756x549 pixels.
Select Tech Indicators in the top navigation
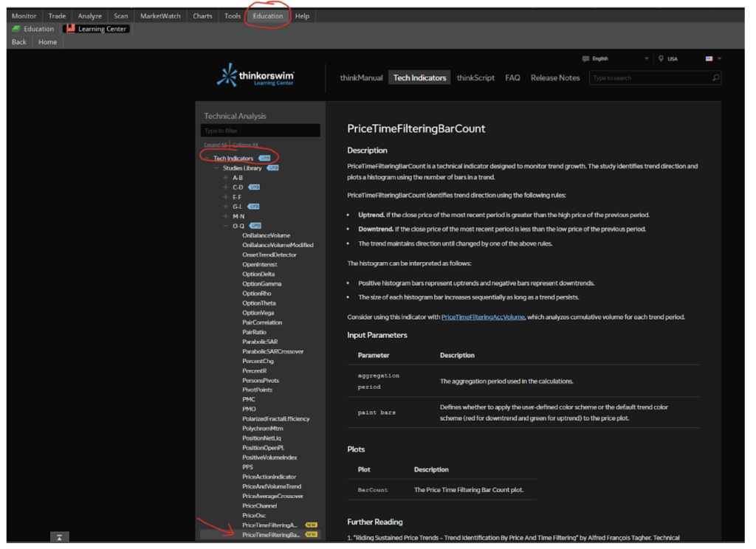tap(419, 77)
